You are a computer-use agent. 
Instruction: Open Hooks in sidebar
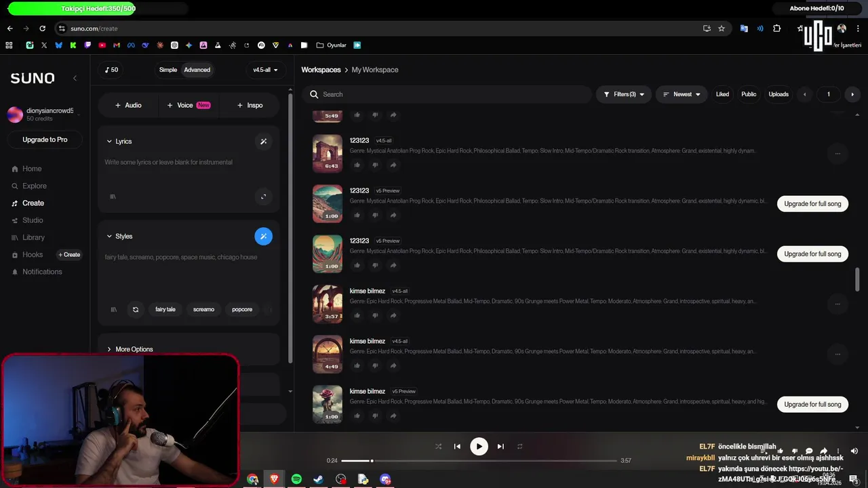27,255
